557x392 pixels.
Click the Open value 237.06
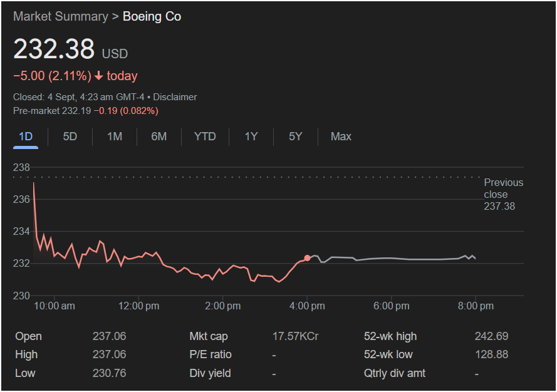[110, 336]
